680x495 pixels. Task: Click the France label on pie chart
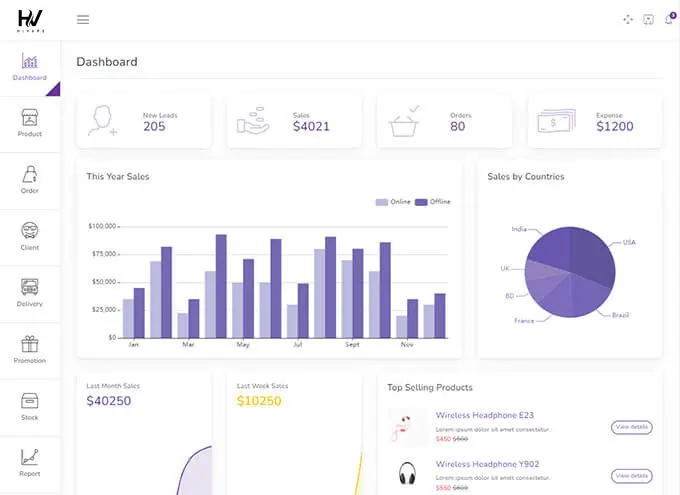click(x=524, y=321)
